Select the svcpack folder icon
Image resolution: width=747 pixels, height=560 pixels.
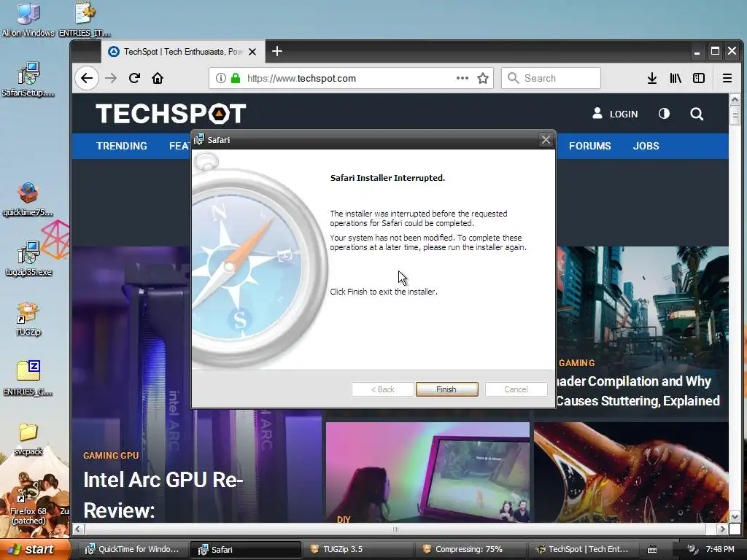point(28,439)
